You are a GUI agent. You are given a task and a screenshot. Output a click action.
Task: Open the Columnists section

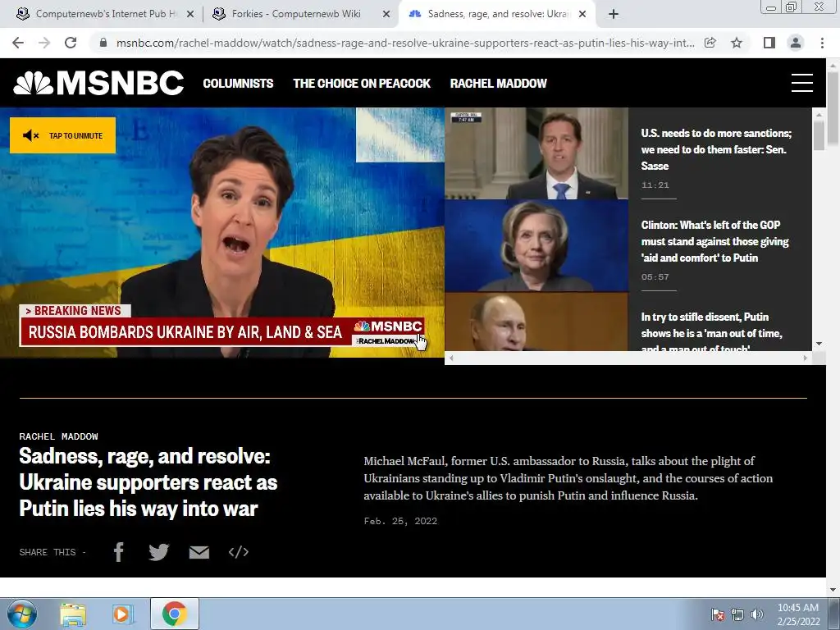(x=238, y=84)
